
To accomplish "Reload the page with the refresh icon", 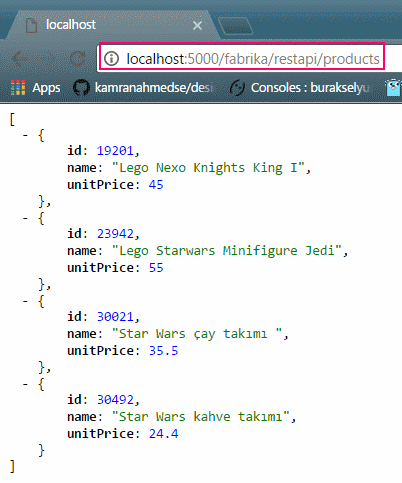I will click(x=77, y=59).
